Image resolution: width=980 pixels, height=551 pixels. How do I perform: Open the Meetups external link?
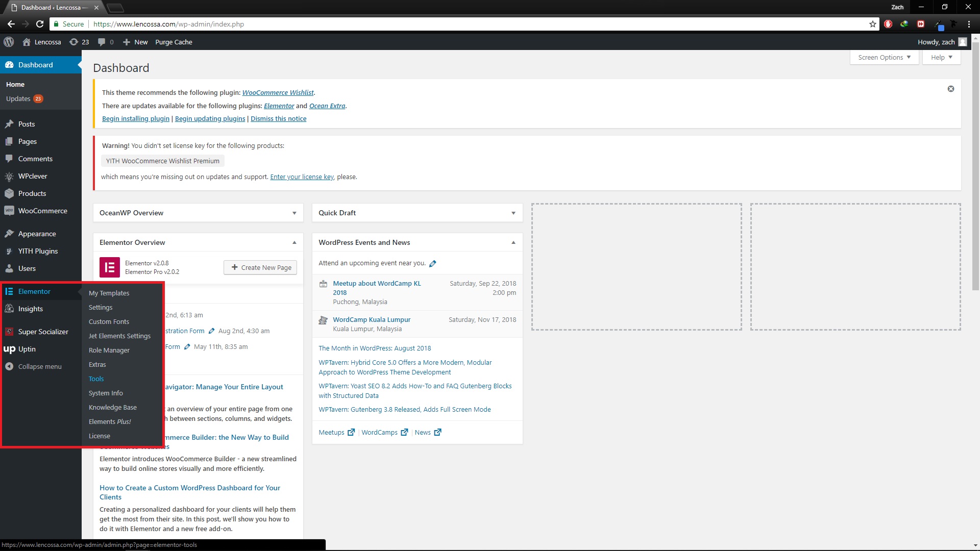point(336,432)
